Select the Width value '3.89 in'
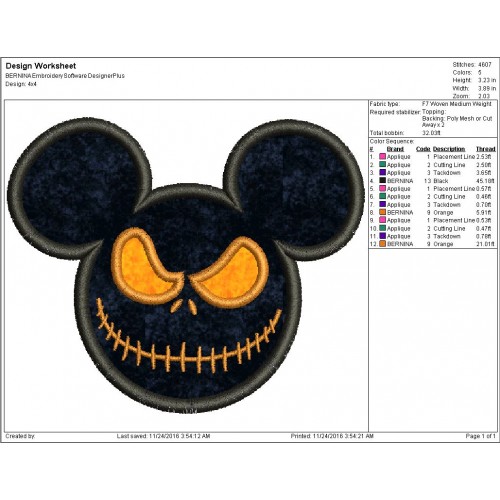The image size is (500, 500). point(487,88)
